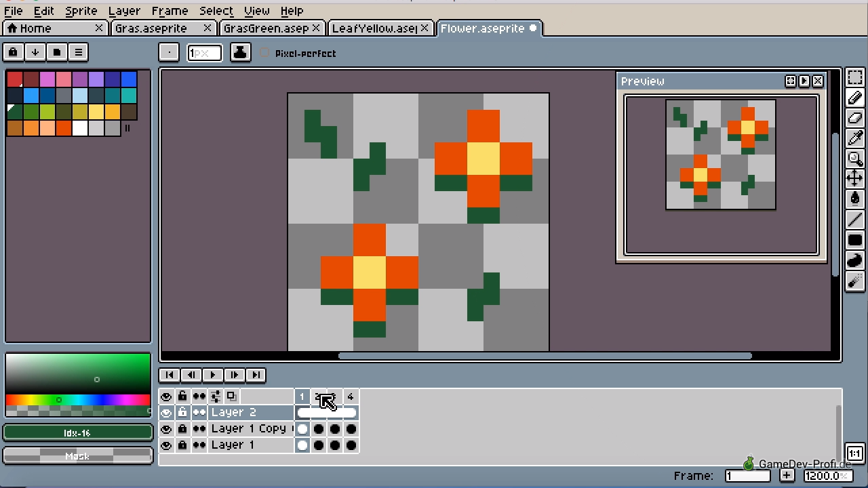Toggle the lock on Layer 1 Copy
This screenshot has width=868, height=488.
click(x=182, y=428)
